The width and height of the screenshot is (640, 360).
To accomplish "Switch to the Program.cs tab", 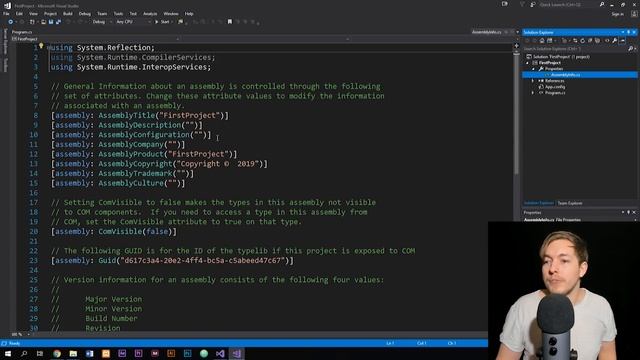I will (x=22, y=32).
